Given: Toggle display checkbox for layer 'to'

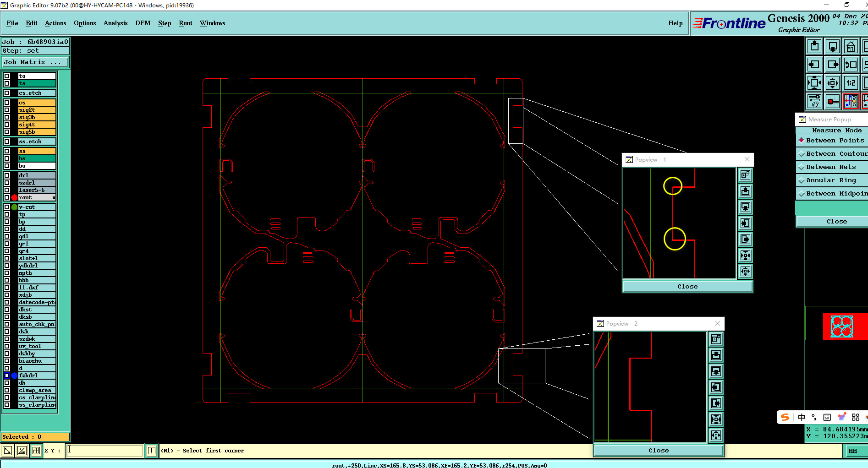Looking at the screenshot, I should (7, 76).
